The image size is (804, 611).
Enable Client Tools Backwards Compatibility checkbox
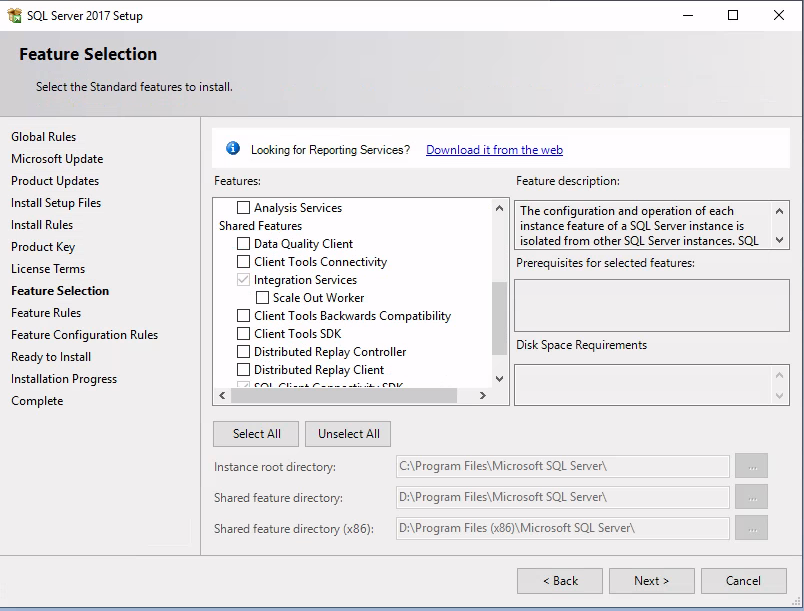coord(244,315)
